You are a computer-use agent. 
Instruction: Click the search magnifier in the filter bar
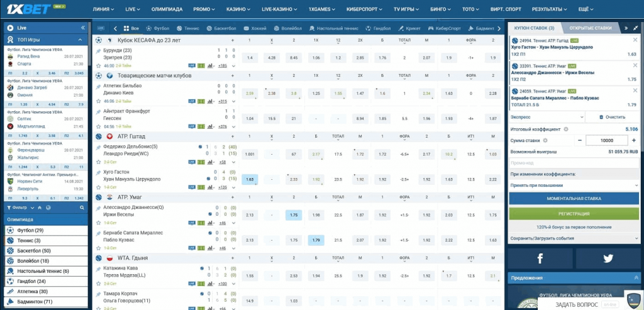81,206
